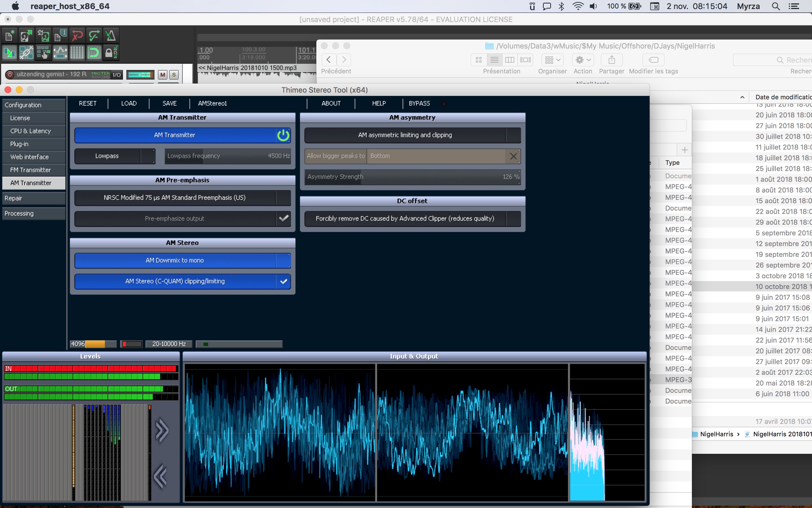Click REAPER's Save Project toolbar icon
Viewport: 812px width, 508px height.
pyautogui.click(x=43, y=35)
